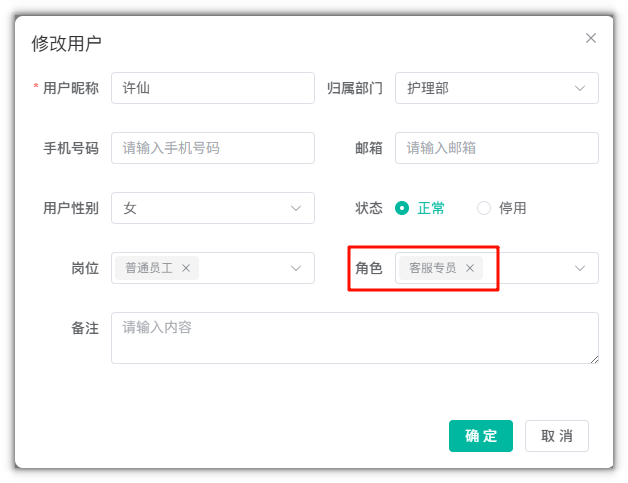Click the 取消 button
Image resolution: width=628 pixels, height=483 pixels.
coord(557,436)
